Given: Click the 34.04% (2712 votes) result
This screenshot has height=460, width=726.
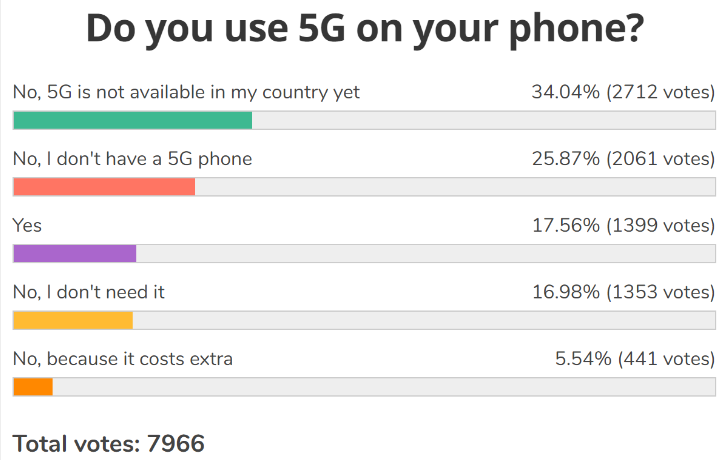Looking at the screenshot, I should point(622,93).
